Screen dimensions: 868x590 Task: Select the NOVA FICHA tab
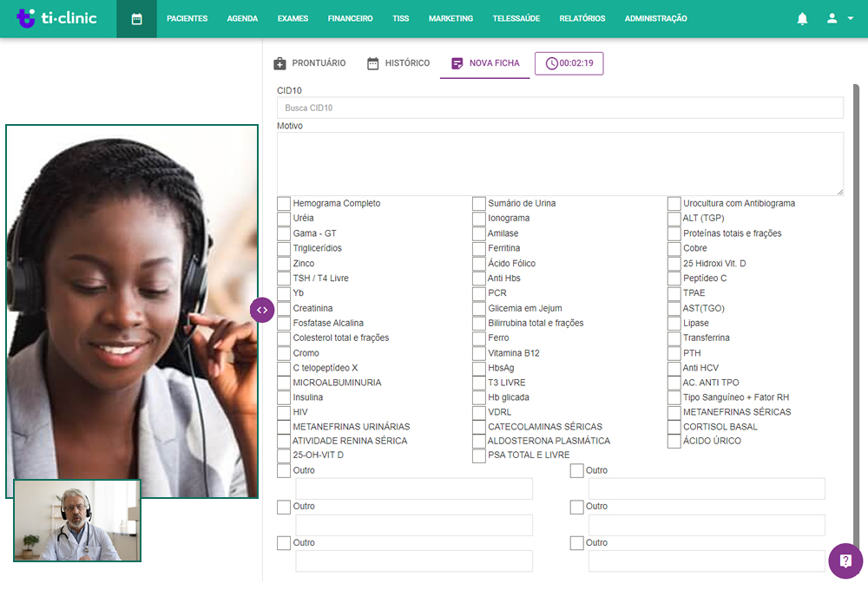[x=485, y=63]
